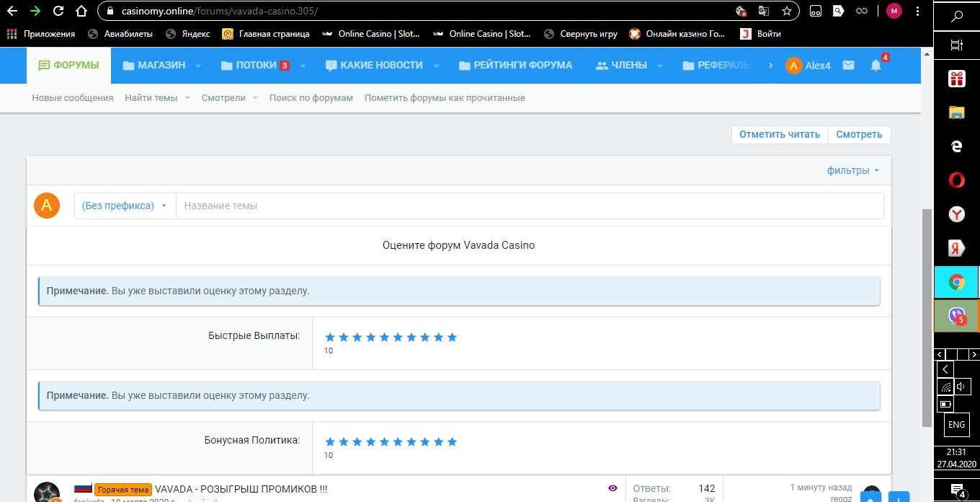This screenshot has height=502, width=980.
Task: Open Windows search in the taskbar
Action: [957, 16]
